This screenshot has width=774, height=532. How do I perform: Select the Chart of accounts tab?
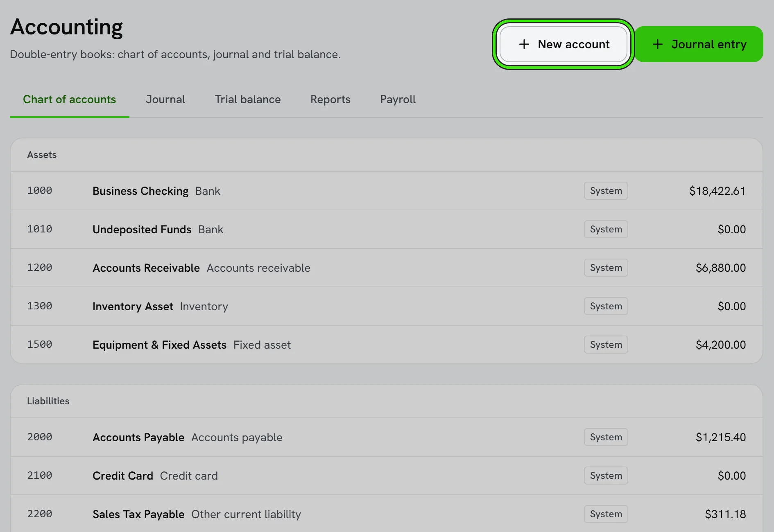coord(70,99)
